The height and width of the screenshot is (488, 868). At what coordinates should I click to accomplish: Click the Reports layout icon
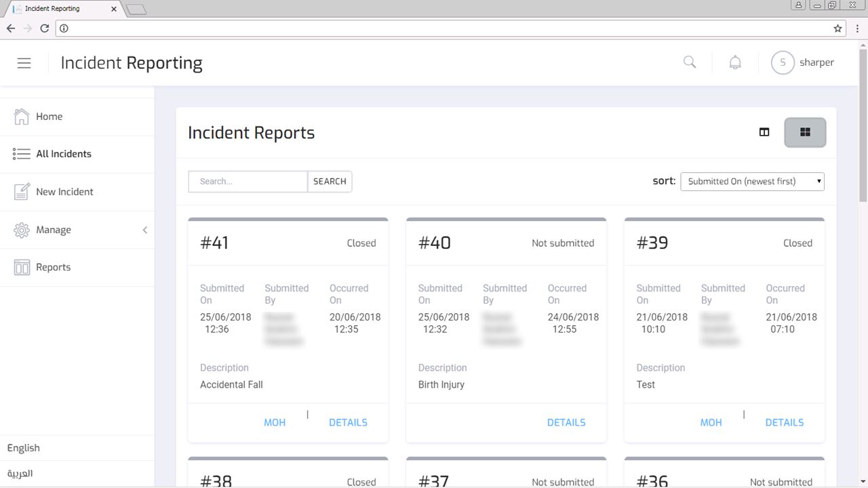coord(22,267)
